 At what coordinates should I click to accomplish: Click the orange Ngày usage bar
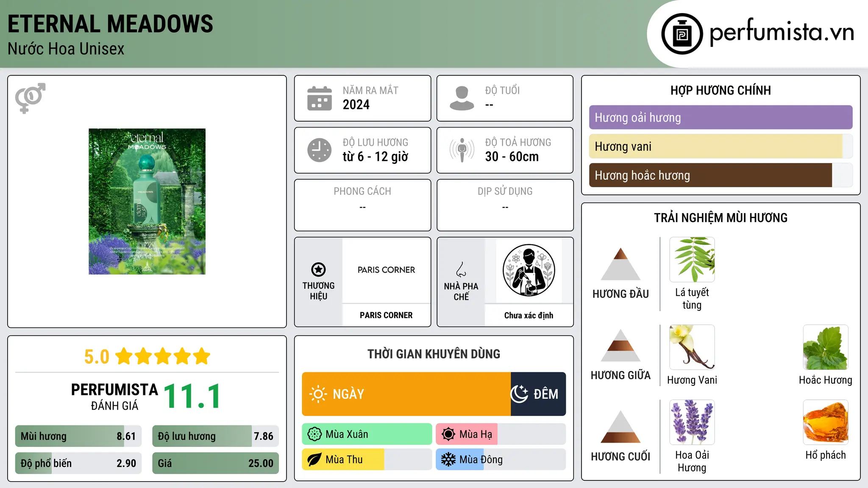[x=406, y=394]
